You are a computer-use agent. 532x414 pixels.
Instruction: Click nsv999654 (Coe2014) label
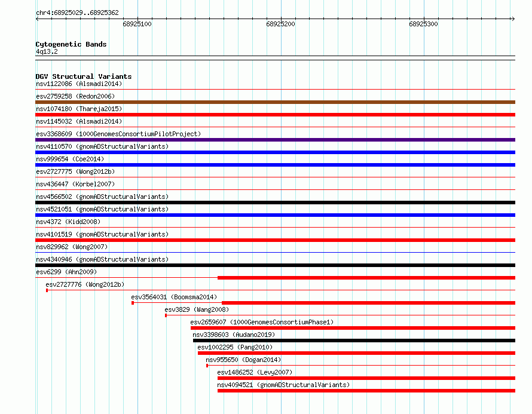point(70,159)
